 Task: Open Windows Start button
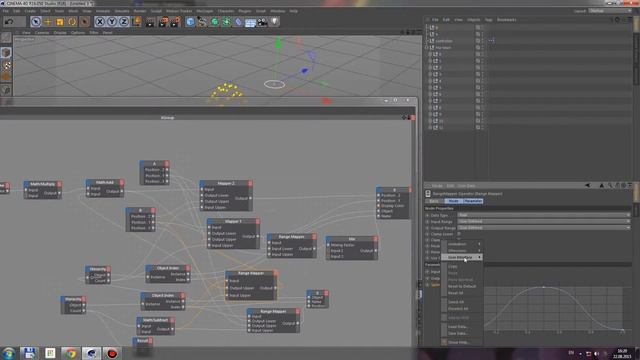[8, 353]
